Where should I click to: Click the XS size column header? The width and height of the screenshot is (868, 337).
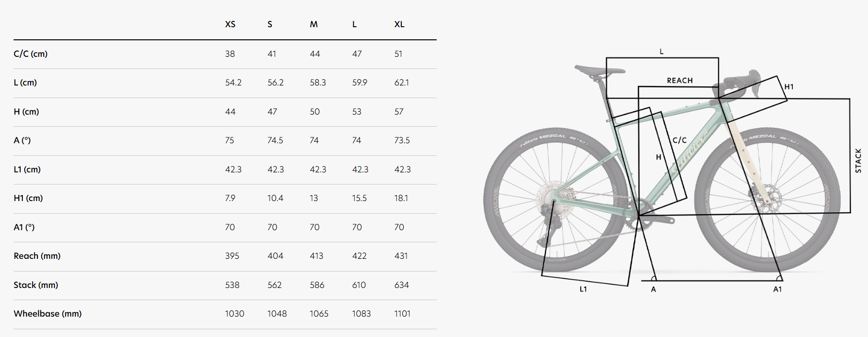tap(230, 24)
